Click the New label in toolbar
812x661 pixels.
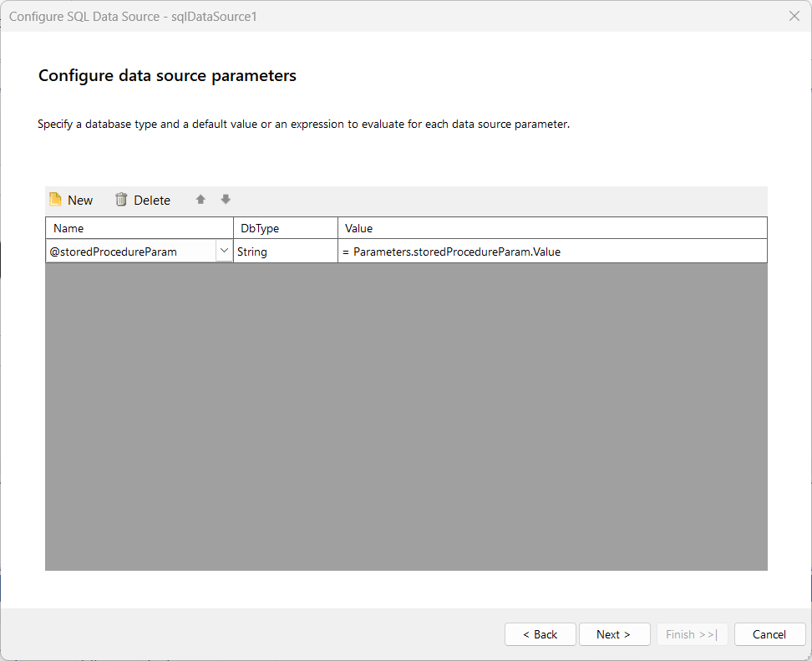[80, 200]
